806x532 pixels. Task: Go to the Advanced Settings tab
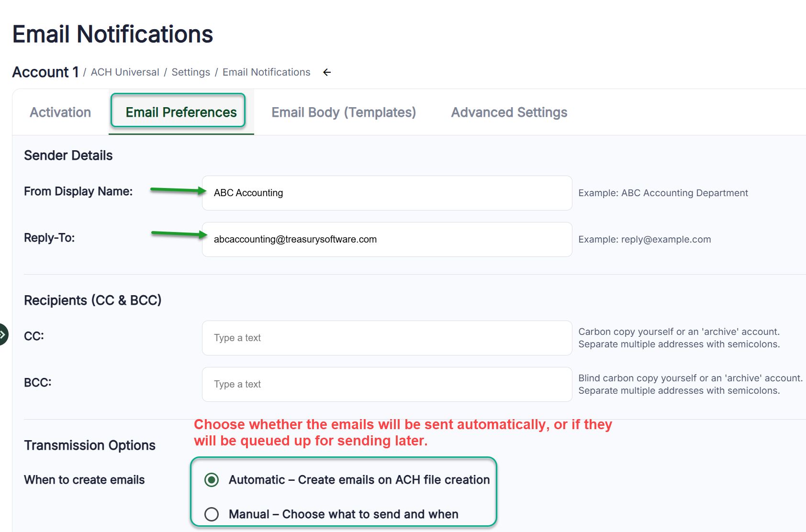pyautogui.click(x=509, y=112)
